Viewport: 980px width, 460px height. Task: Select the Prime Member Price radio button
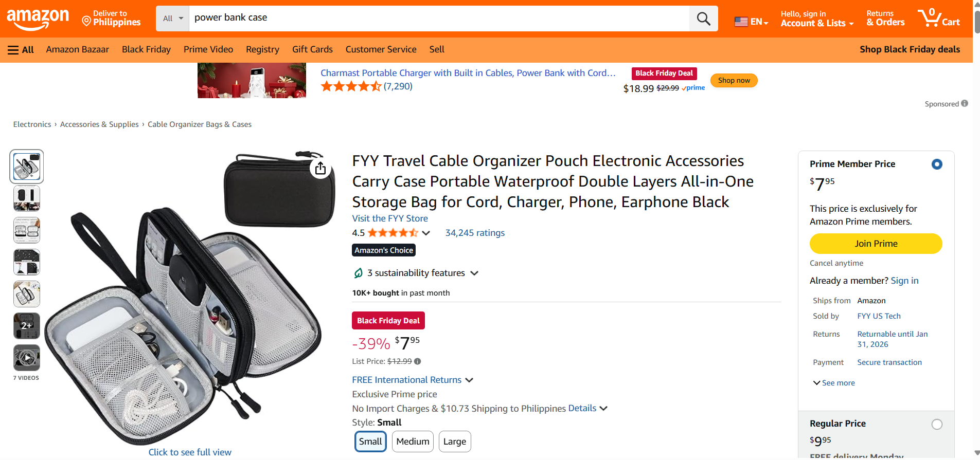click(x=937, y=164)
